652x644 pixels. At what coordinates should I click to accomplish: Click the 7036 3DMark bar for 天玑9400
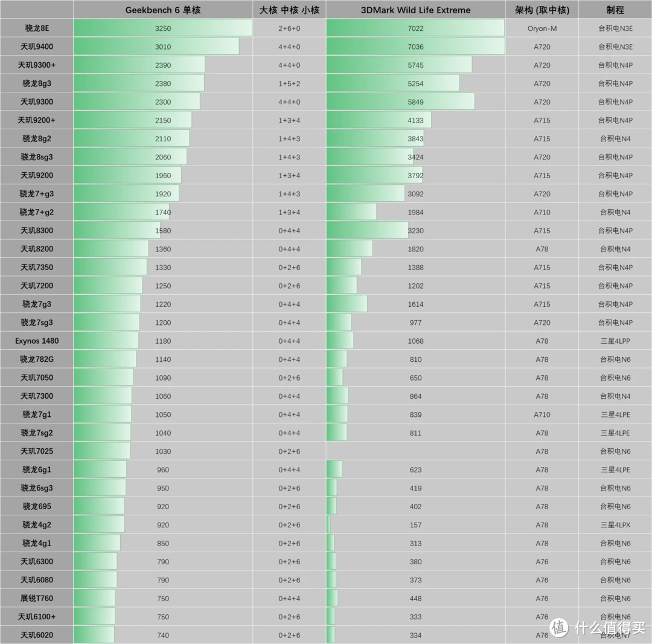[416, 46]
